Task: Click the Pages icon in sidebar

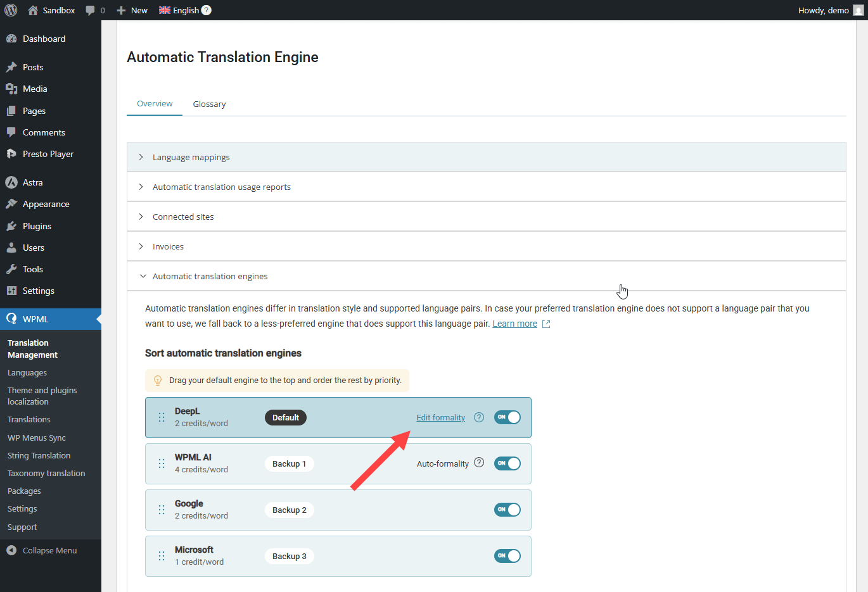Action: pos(11,111)
